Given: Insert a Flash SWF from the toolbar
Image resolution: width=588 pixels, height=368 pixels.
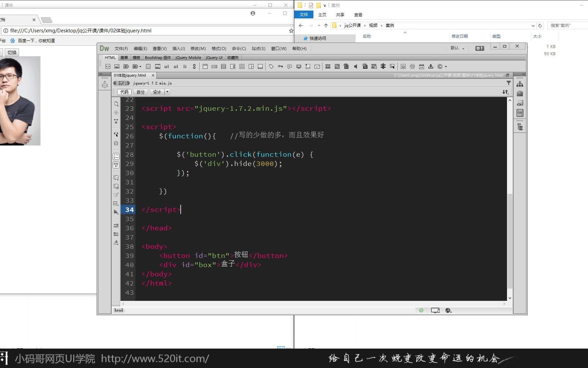Looking at the screenshot, I should tap(365, 66).
